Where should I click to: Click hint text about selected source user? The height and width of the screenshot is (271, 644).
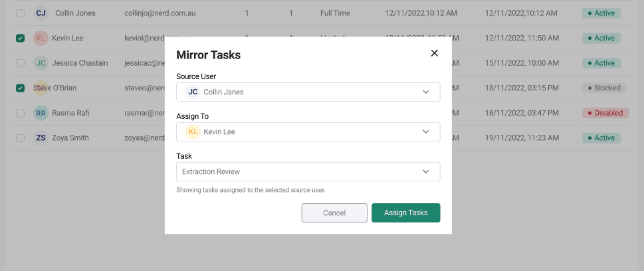point(251,190)
